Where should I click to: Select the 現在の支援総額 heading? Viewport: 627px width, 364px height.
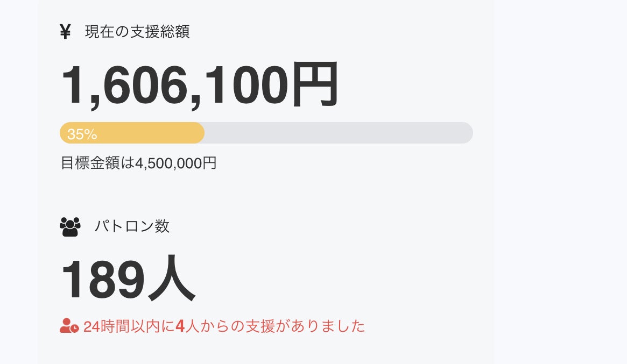[137, 32]
